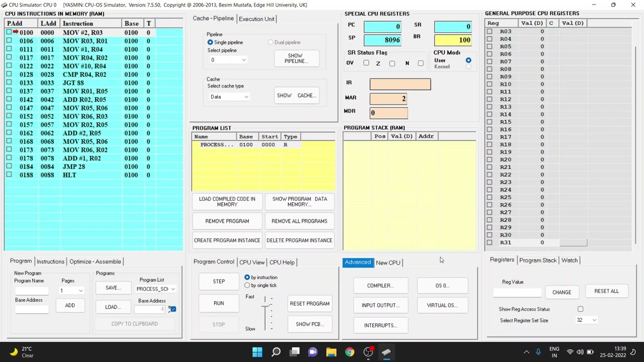Viewport: 644px width, 362px height.
Task: Show hidden system tray icons
Action: (x=526, y=352)
